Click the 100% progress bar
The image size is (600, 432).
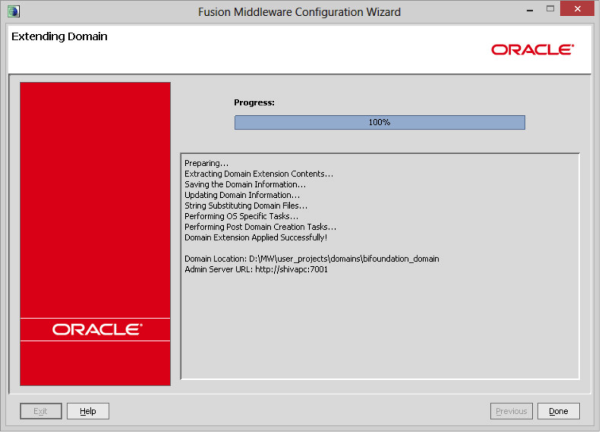point(379,122)
